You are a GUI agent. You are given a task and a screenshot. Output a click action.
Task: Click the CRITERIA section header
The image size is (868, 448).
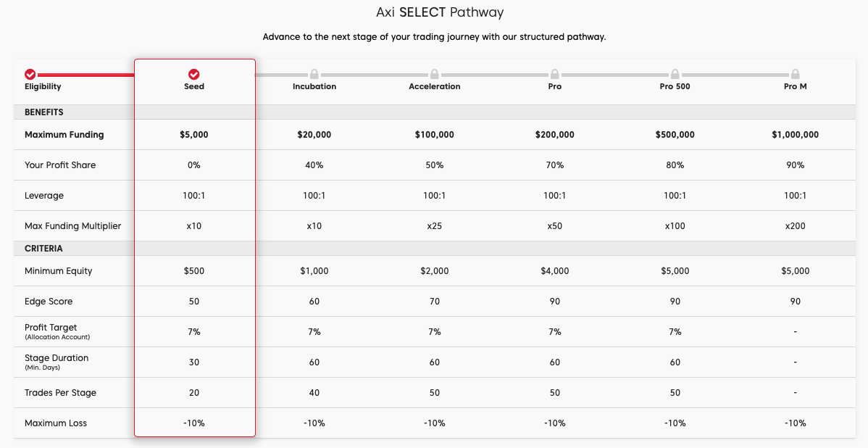43,249
